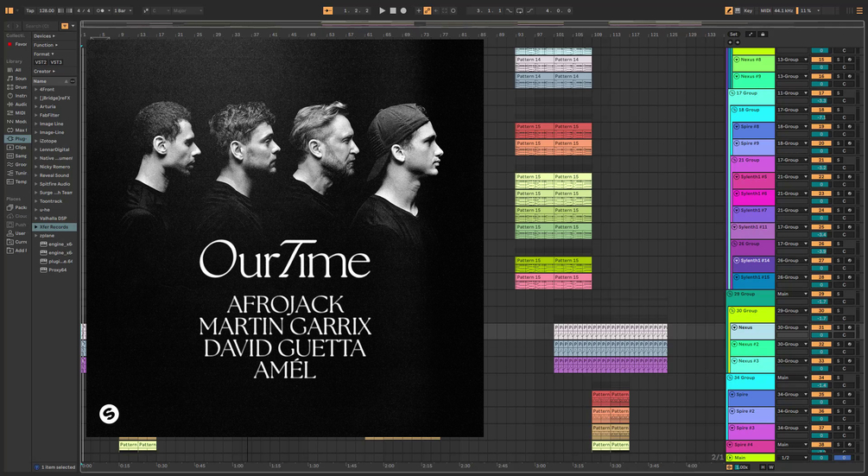Open the Audio Effects library category
The width and height of the screenshot is (868, 476).
pos(16,104)
